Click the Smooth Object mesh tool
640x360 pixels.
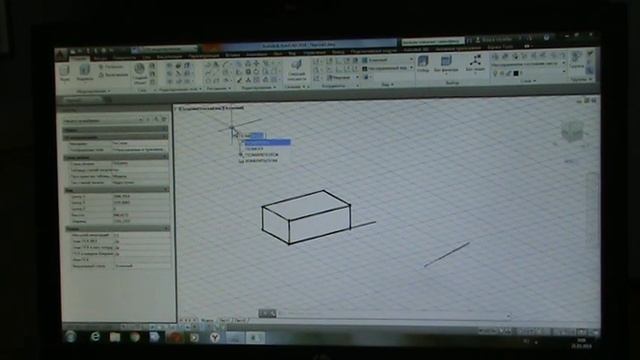pos(140,73)
